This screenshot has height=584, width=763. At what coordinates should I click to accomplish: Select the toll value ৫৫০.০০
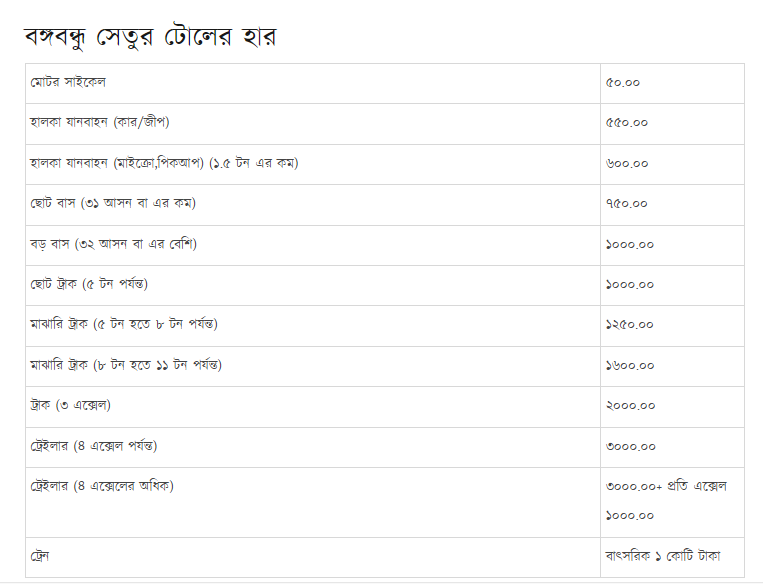click(627, 123)
